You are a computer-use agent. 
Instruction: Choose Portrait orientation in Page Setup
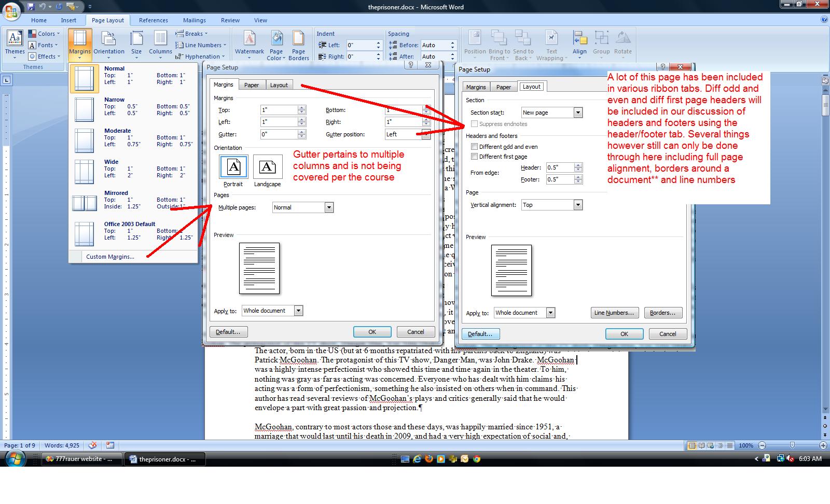(x=233, y=171)
